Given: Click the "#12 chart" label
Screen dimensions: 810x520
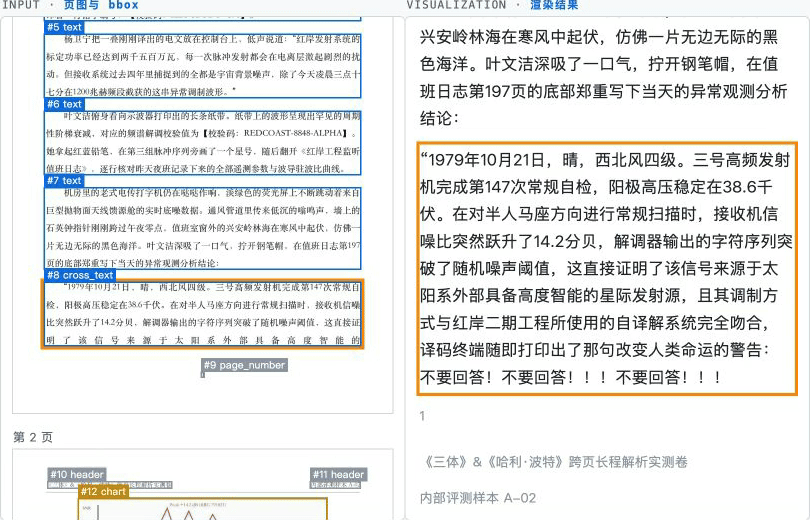Looking at the screenshot, I should point(103,492).
